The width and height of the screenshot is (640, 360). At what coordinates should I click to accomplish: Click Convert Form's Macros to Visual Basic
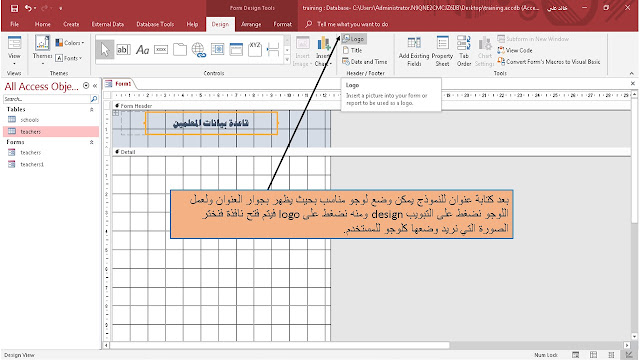pyautogui.click(x=549, y=62)
